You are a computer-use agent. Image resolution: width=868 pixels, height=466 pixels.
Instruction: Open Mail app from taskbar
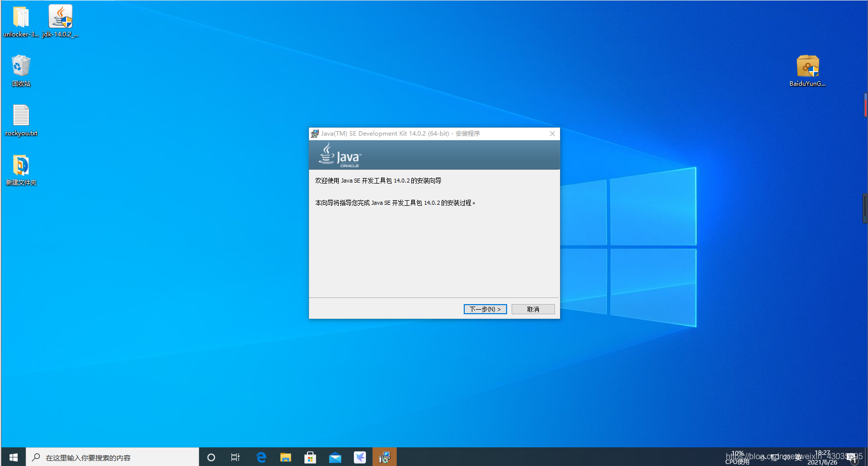point(335,457)
